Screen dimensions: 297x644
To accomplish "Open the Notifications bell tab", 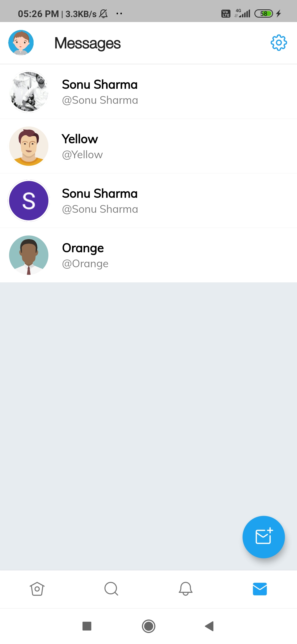I will tap(186, 589).
